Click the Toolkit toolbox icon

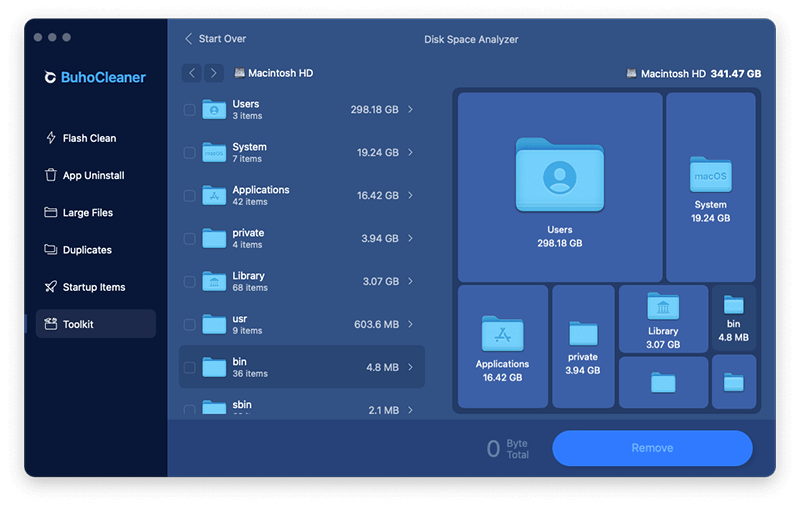tap(51, 324)
